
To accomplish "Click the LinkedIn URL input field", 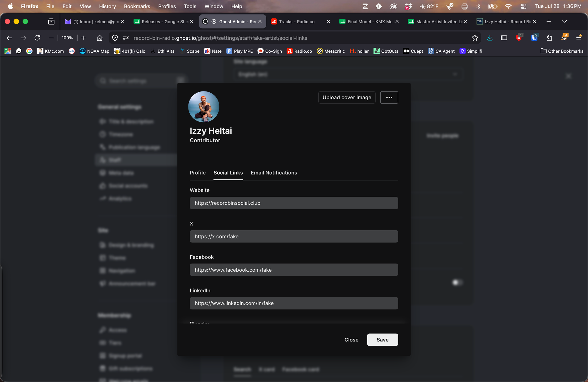I will point(294,303).
